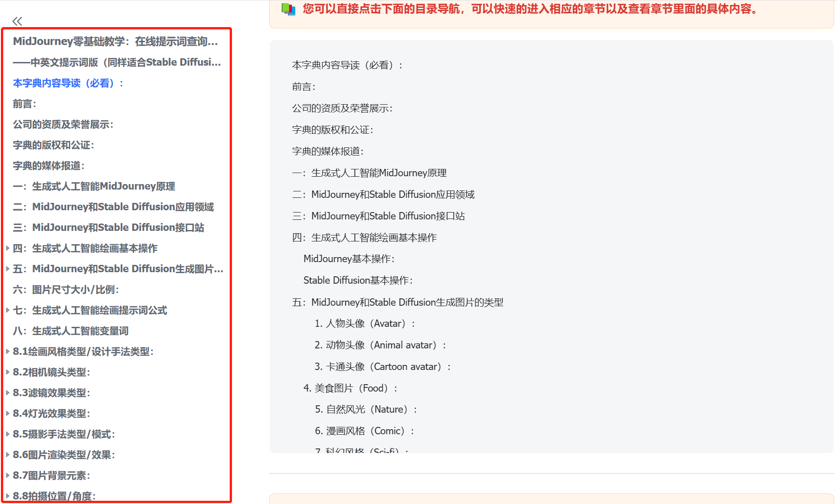Viewport: 837px width, 504px height.
Task: Open 四：生成式人工智能绘画基本操作 in the contents panel
Action: [365, 238]
